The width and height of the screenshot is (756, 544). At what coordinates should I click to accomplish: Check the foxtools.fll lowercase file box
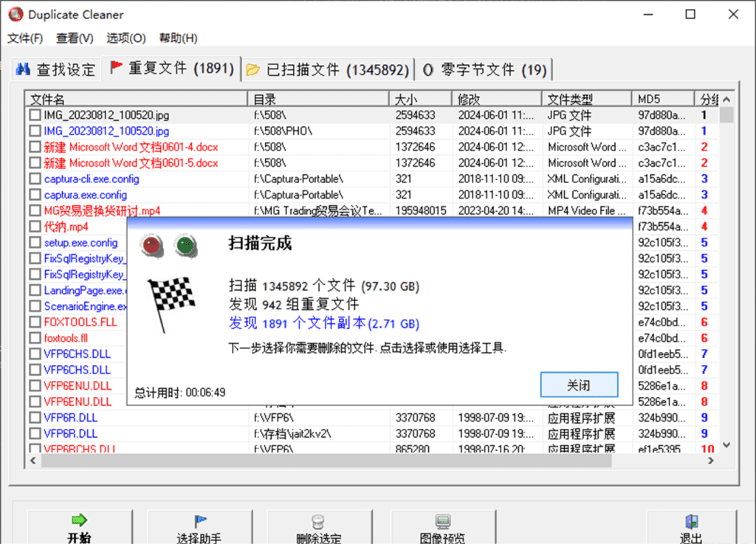pos(35,338)
